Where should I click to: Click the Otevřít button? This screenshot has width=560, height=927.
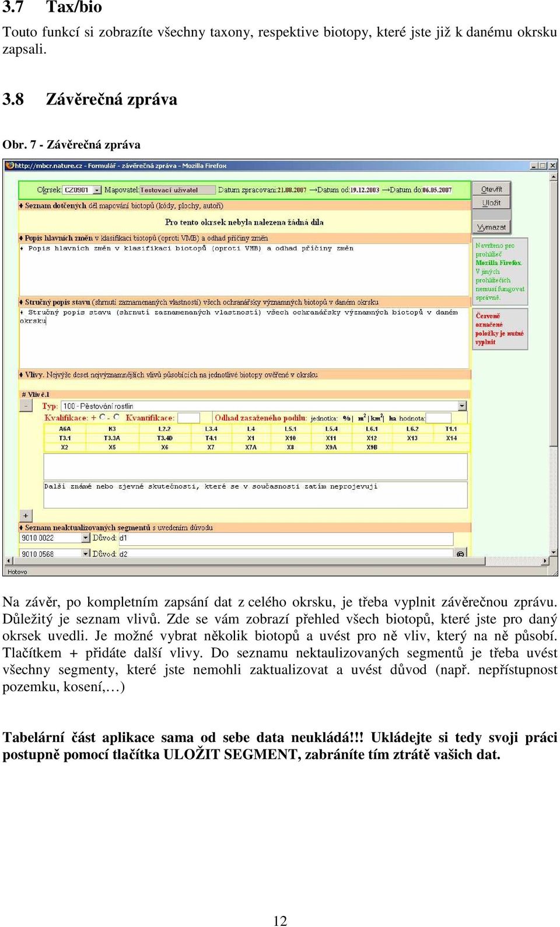491,189
